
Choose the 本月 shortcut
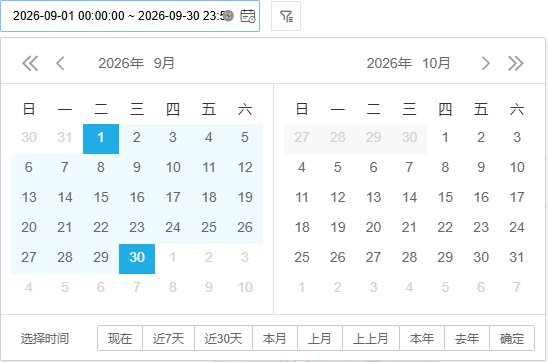pos(275,338)
